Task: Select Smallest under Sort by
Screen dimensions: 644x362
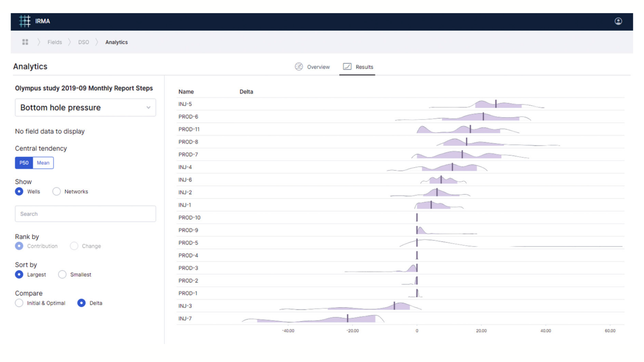Action: [62, 275]
